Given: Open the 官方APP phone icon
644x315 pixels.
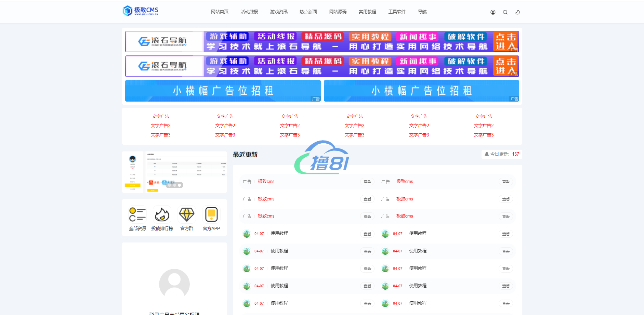Looking at the screenshot, I should [211, 214].
